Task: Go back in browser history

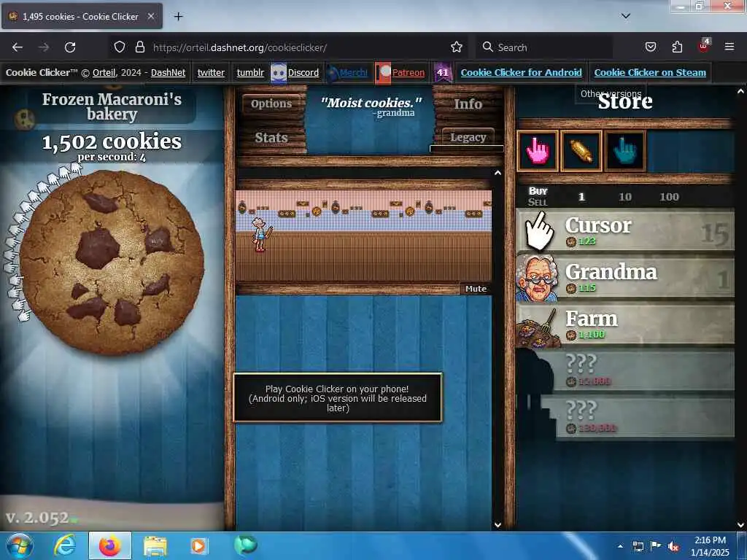Action: [x=18, y=47]
